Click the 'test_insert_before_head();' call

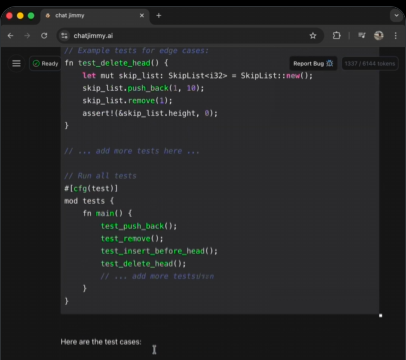click(x=159, y=251)
